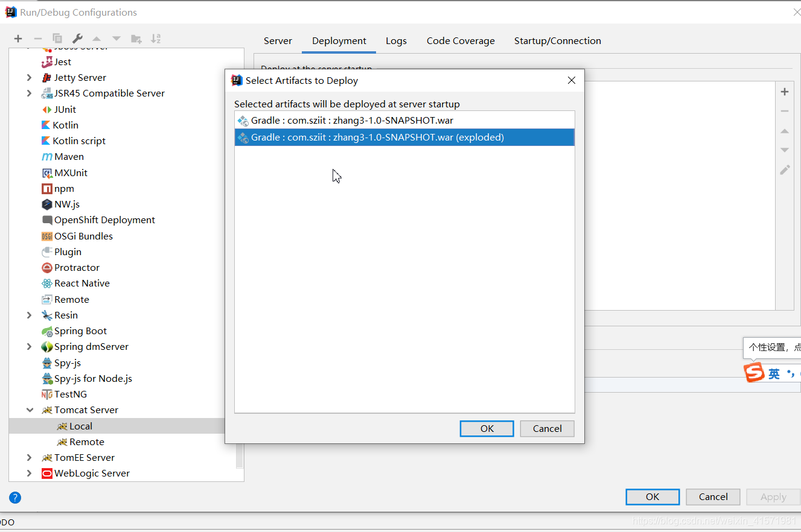Switch to the Deployment tab
The width and height of the screenshot is (801, 532).
[x=339, y=41]
